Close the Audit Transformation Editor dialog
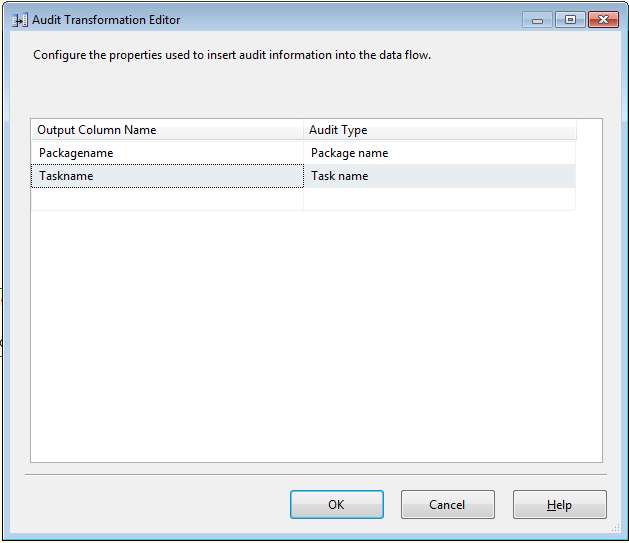The height and width of the screenshot is (543, 629). (x=602, y=19)
